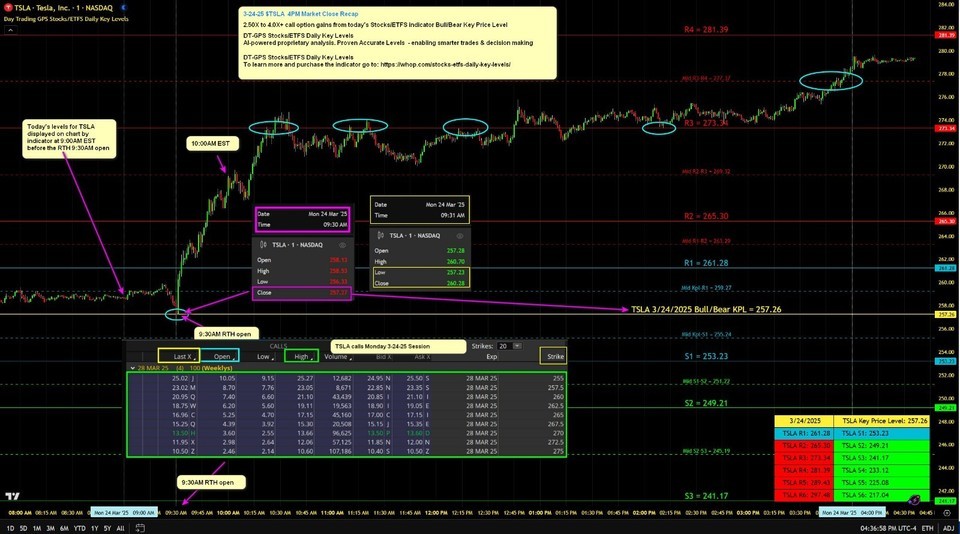The image size is (960, 534).
Task: Select the All range
Action: pyautogui.click(x=120, y=528)
